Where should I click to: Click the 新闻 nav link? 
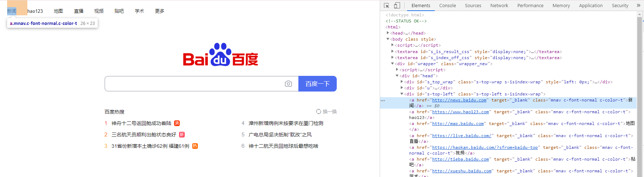[12, 11]
